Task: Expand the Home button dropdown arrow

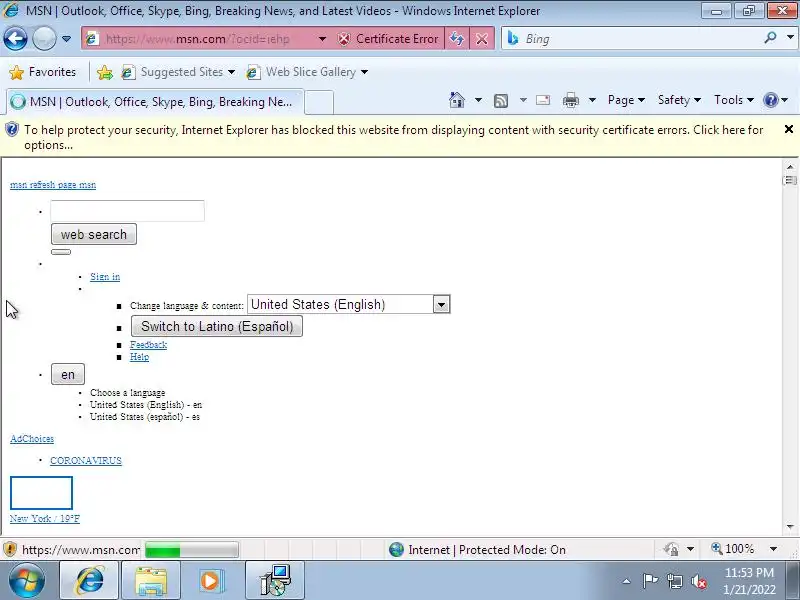Action: [x=478, y=100]
